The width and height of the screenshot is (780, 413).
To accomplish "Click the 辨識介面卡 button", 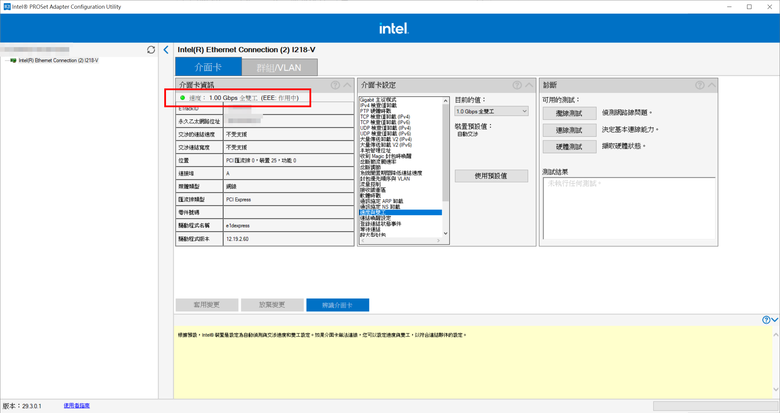I will 337,305.
